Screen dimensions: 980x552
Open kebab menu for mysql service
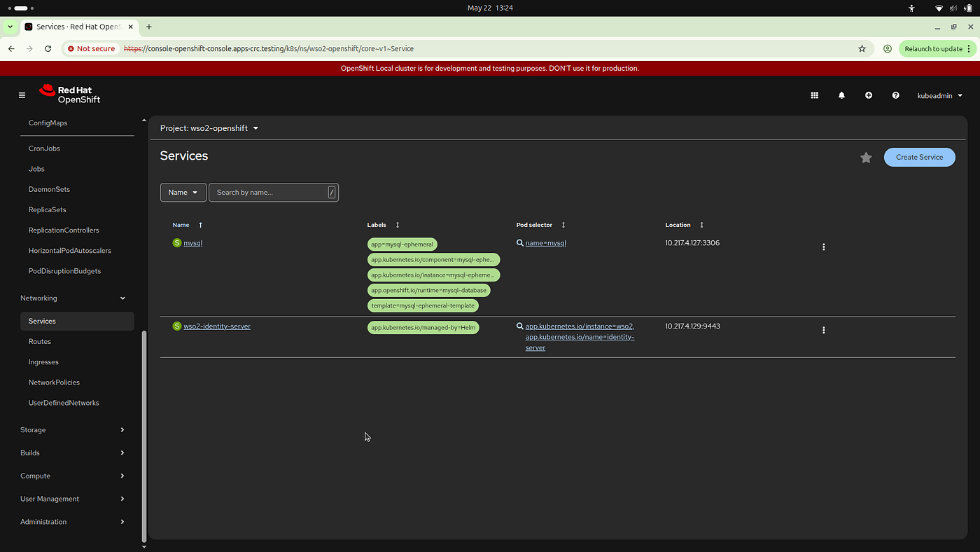(x=824, y=247)
